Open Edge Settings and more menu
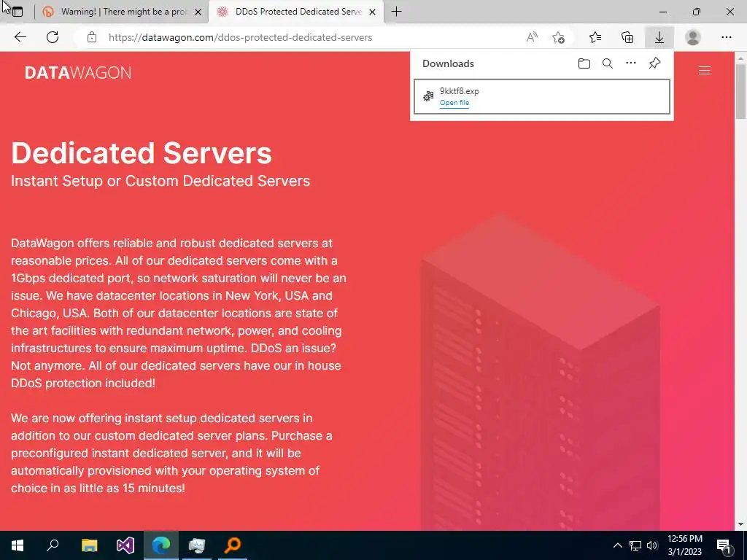Image resolution: width=747 pixels, height=560 pixels. point(726,37)
